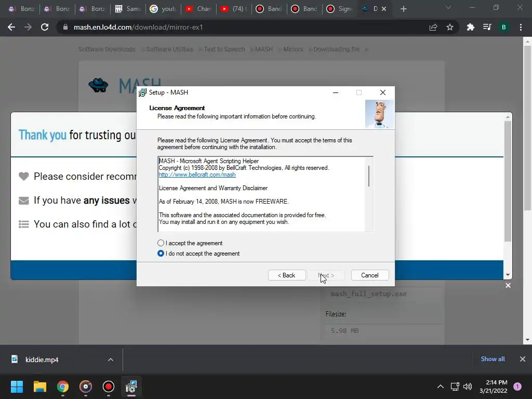Close the downloads bar
The width and height of the screenshot is (532, 399).
click(x=523, y=359)
